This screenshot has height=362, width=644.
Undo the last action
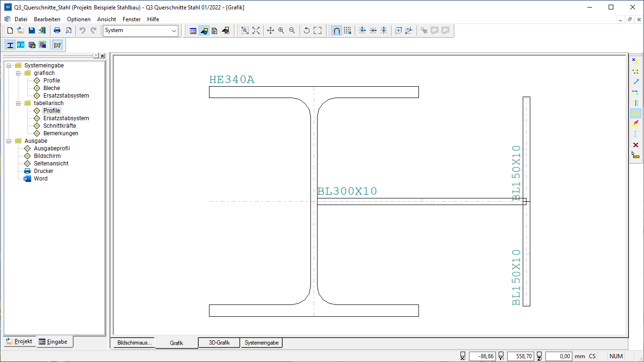coord(83,30)
